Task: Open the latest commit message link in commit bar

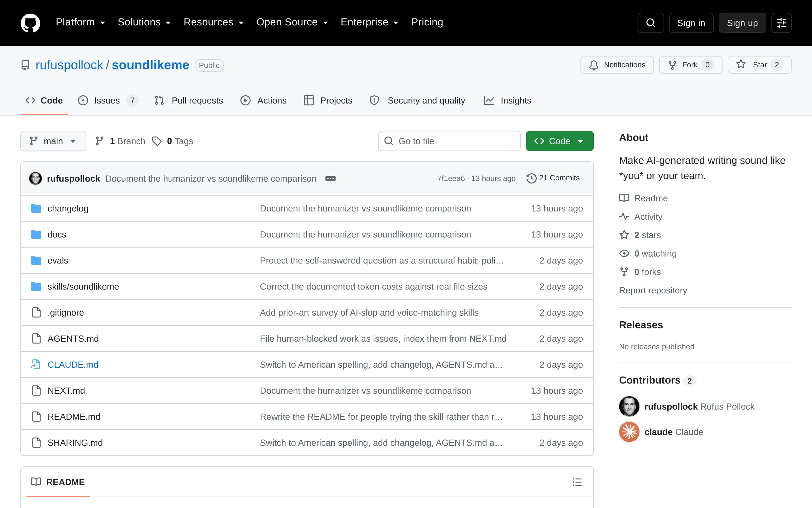Action: (211, 178)
